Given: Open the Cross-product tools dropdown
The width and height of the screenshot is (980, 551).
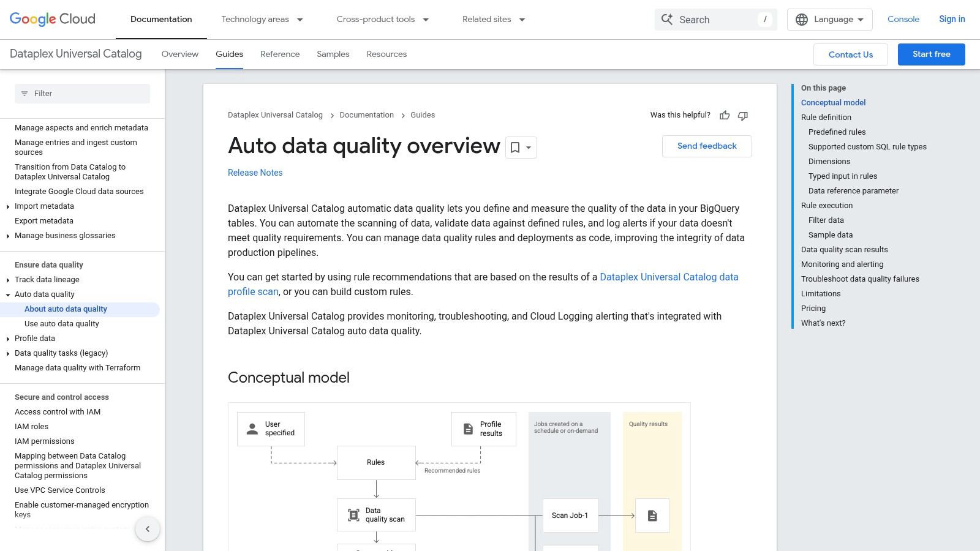Looking at the screenshot, I should (x=382, y=20).
